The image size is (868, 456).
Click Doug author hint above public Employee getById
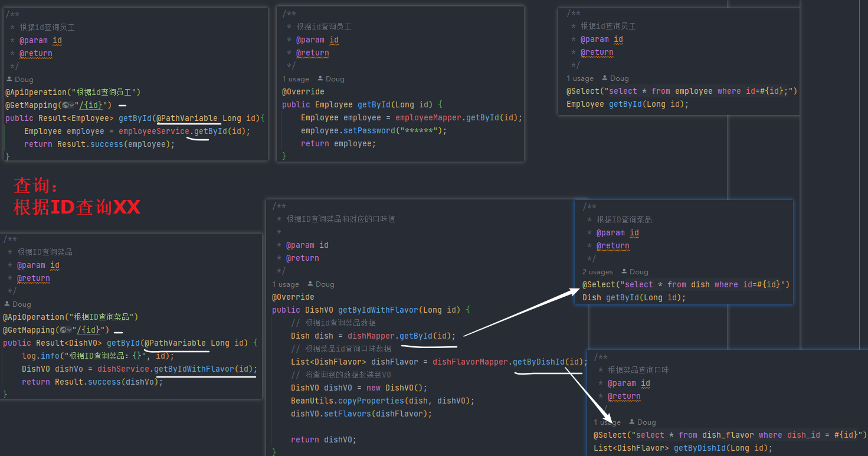[331, 78]
